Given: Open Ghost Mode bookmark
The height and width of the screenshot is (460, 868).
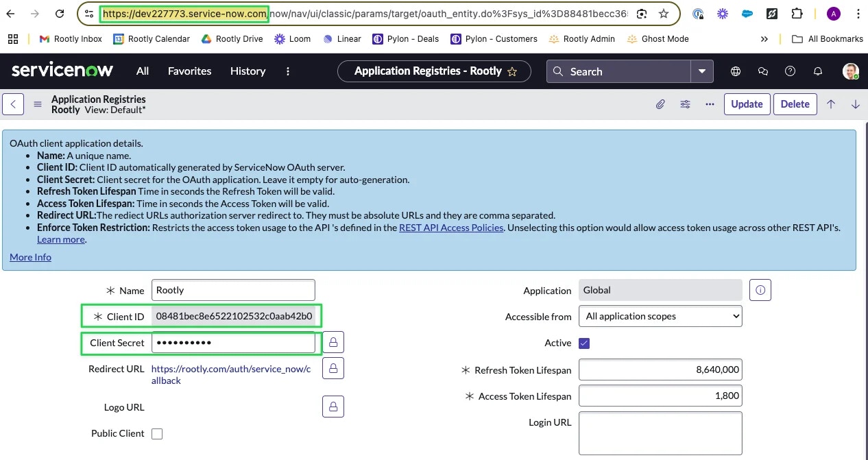Looking at the screenshot, I should pyautogui.click(x=658, y=39).
